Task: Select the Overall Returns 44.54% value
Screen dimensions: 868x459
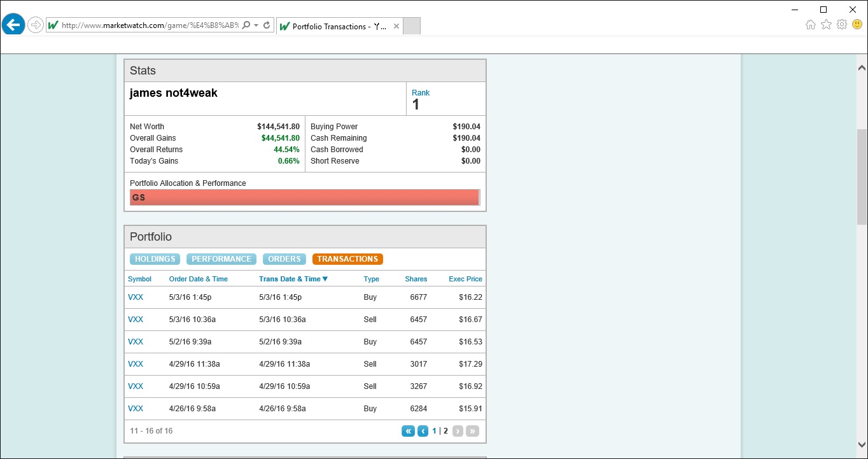Action: (x=287, y=150)
